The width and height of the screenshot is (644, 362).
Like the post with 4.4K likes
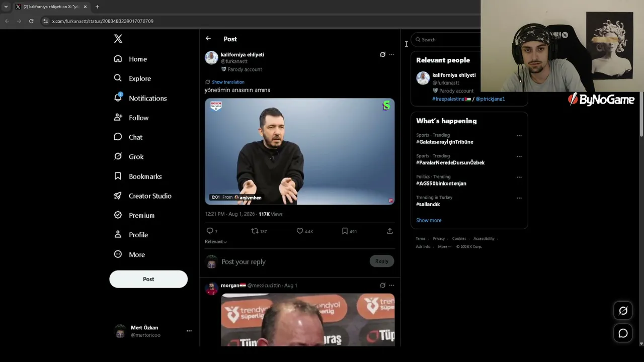300,231
